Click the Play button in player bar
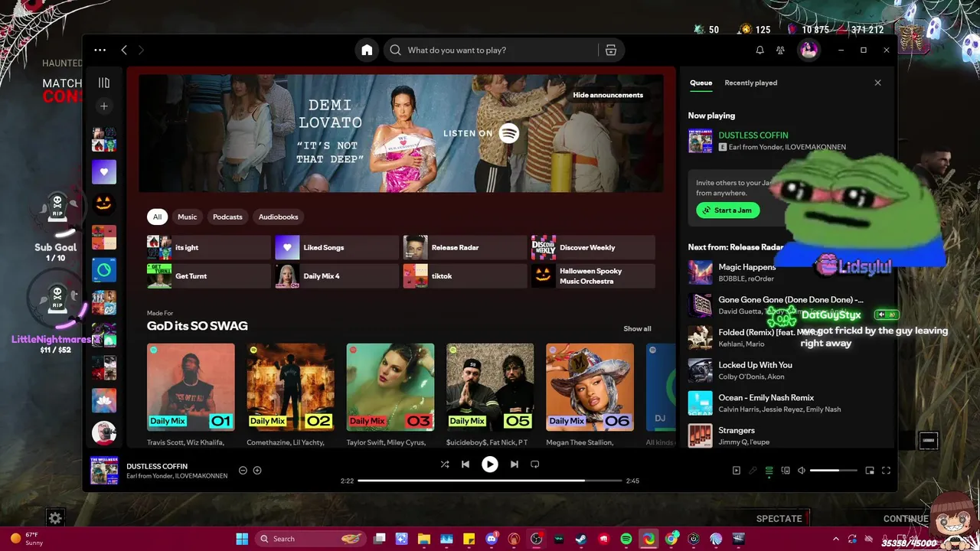 [490, 464]
